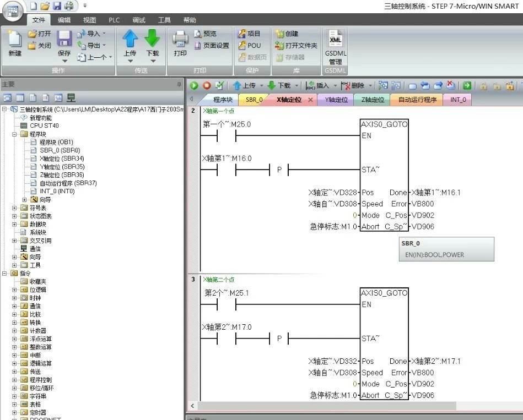
Task: Open the 程序块 editor tab
Action: coord(223,100)
